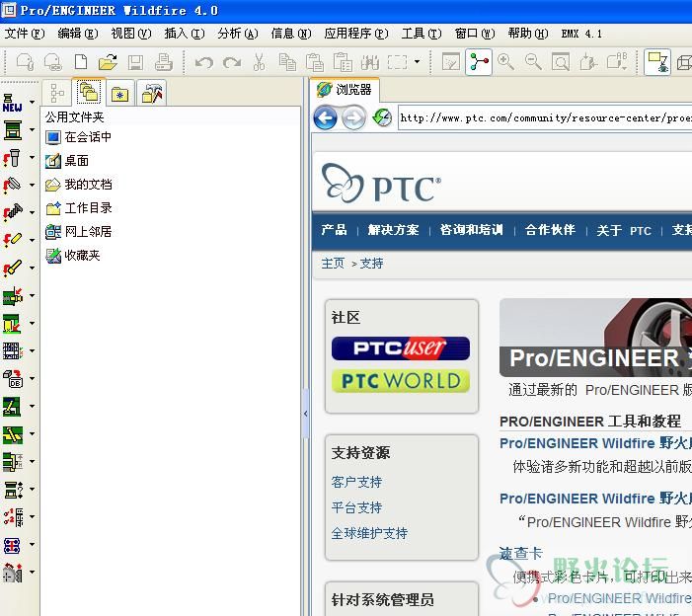Open the 桌面 desktop folder
This screenshot has width=692, height=616.
[67, 161]
